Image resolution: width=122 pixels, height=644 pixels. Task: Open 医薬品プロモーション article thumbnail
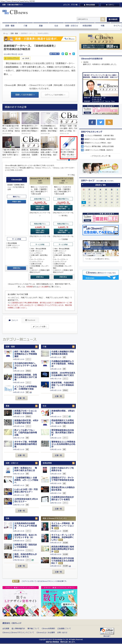tap(8, 413)
